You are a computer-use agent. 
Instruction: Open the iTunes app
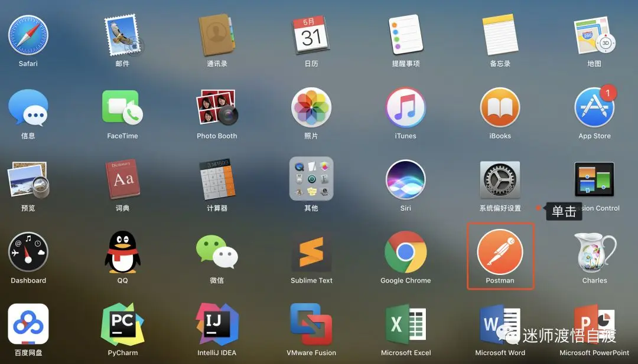[x=406, y=107]
